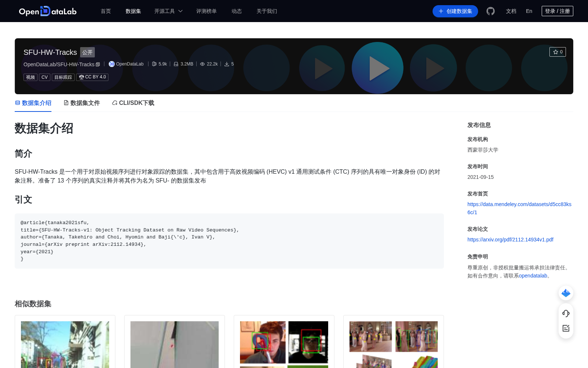The image size is (588, 368).
Task: Open 文档 link in header
Action: click(511, 11)
